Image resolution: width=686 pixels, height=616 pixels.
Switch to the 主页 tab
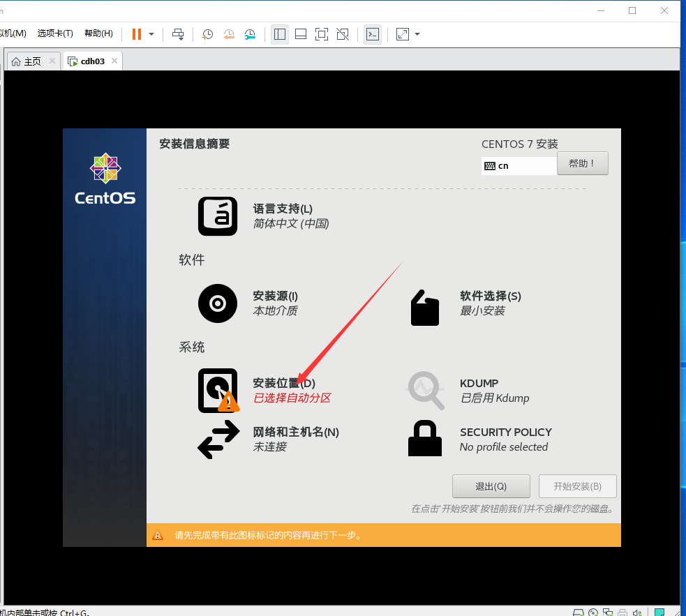click(32, 61)
